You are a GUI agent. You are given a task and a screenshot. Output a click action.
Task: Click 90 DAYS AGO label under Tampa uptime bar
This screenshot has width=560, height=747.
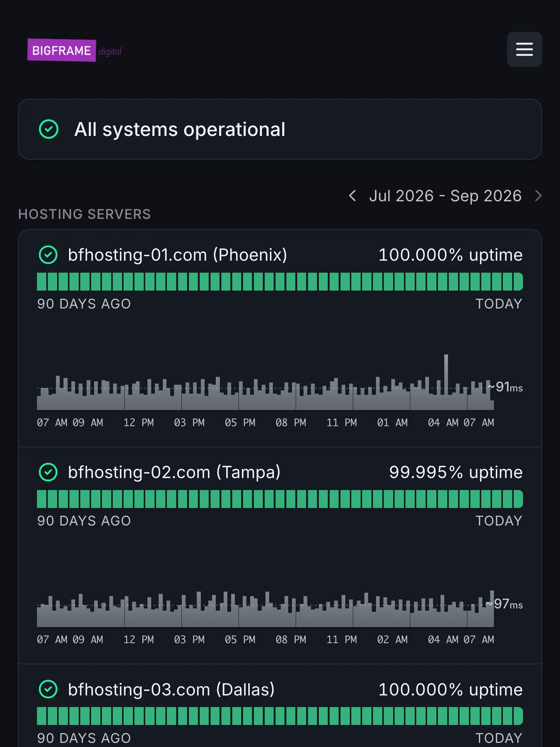point(84,521)
